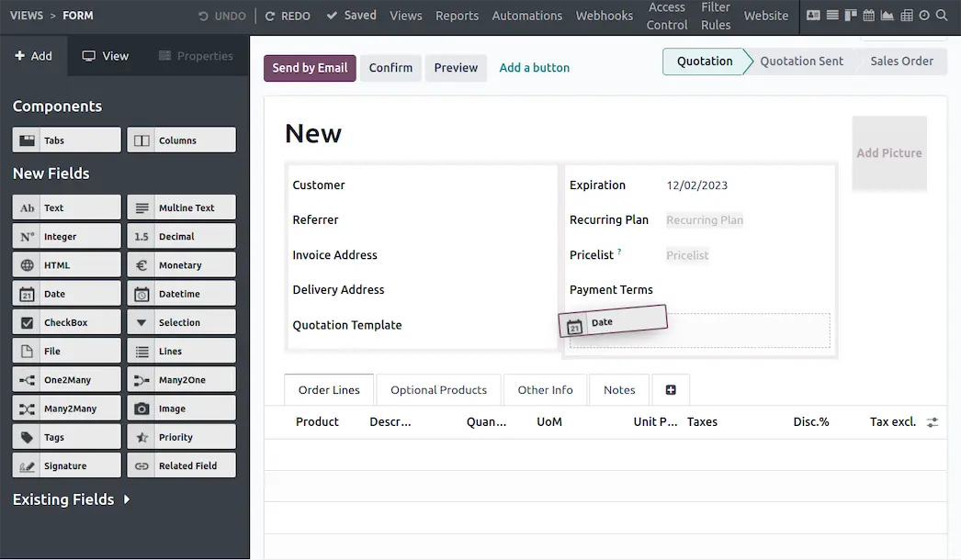
Task: Expand the Existing Fields section
Action: coord(73,498)
